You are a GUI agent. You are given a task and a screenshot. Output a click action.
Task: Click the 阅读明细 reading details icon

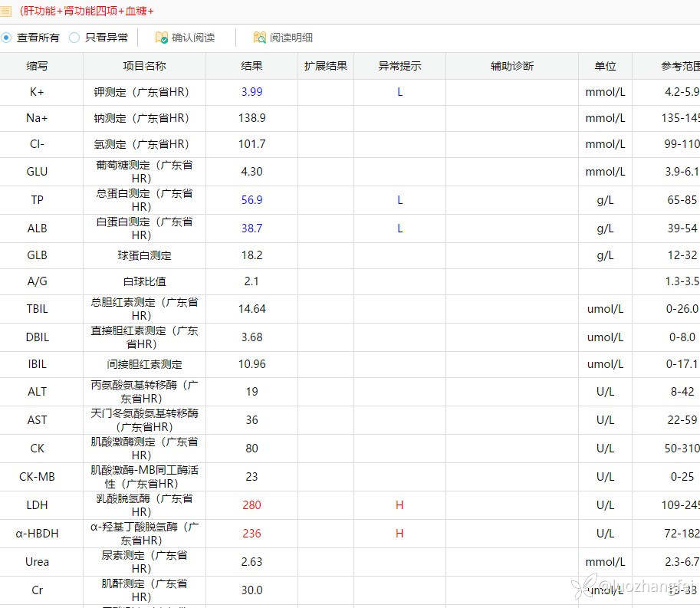[x=260, y=38]
